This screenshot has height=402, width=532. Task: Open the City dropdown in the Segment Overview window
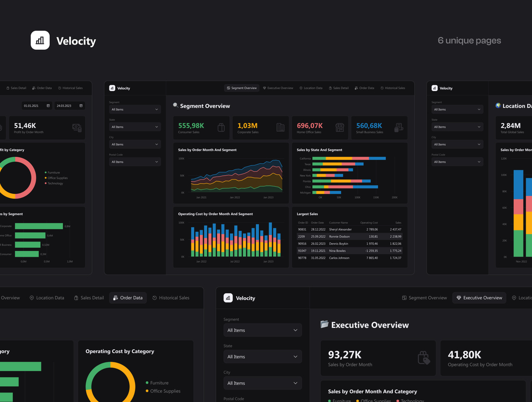pos(134,144)
